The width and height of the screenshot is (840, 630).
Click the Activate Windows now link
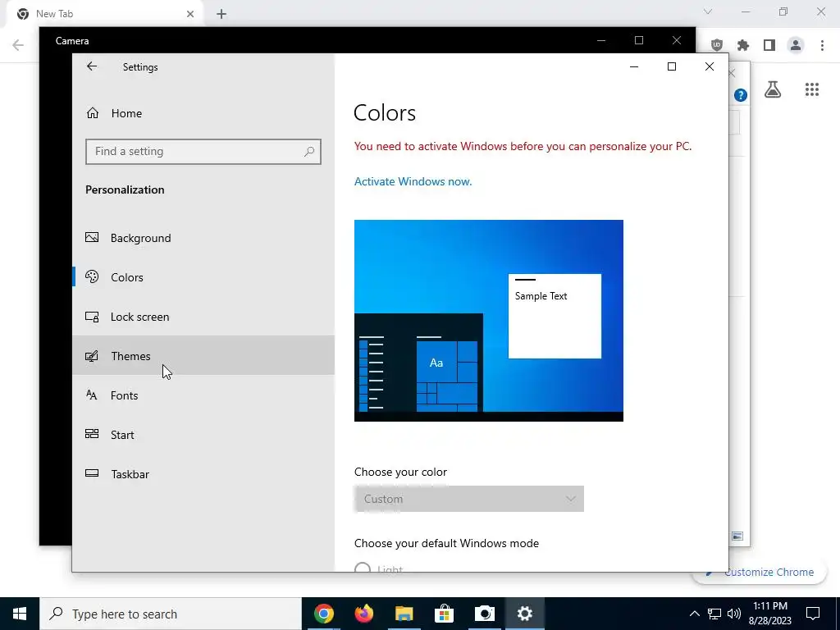pos(413,181)
